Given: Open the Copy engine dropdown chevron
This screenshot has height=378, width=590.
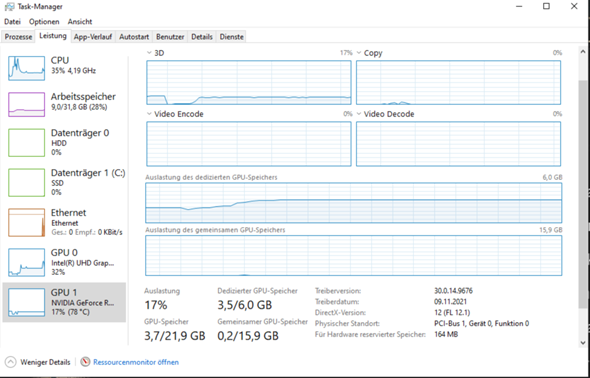Looking at the screenshot, I should point(359,53).
